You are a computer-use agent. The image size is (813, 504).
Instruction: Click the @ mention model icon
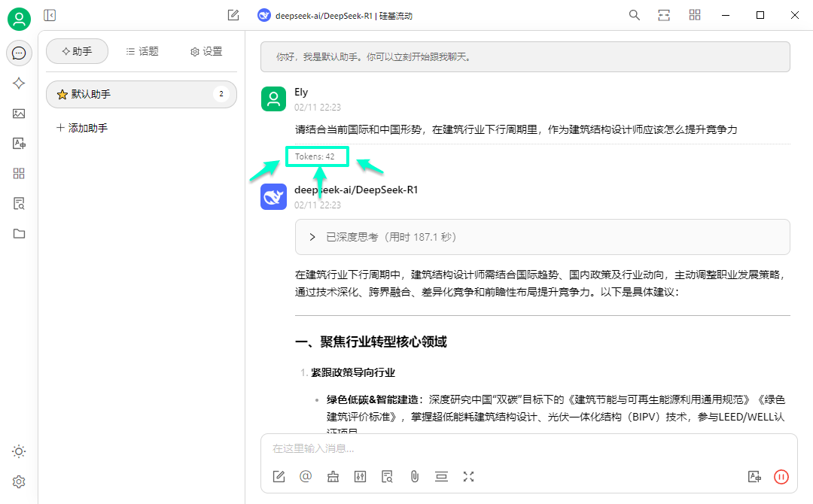306,476
